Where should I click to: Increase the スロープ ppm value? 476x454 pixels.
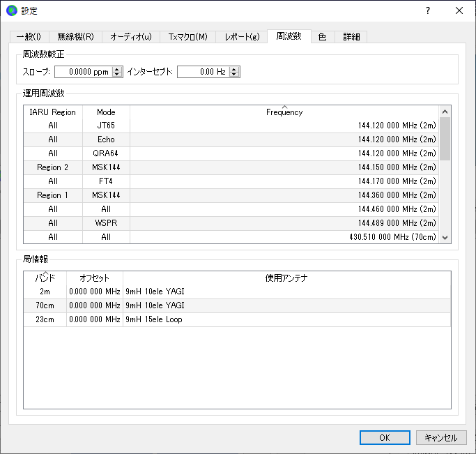click(117, 69)
